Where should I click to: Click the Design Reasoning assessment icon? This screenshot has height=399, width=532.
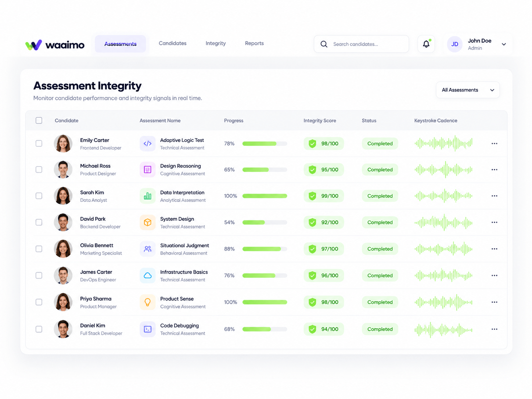[147, 170]
